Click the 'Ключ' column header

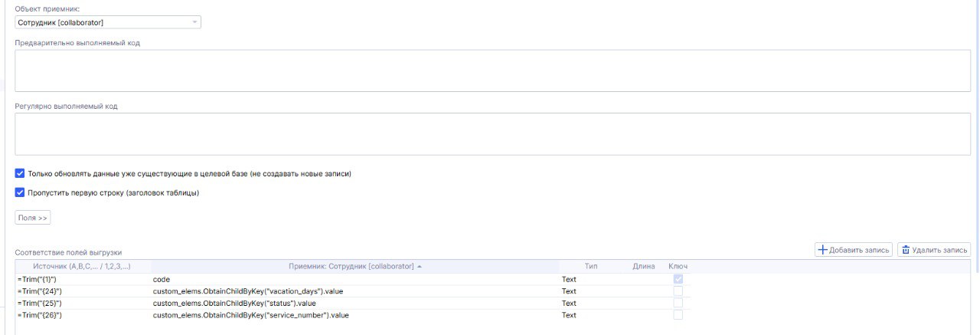point(678,267)
